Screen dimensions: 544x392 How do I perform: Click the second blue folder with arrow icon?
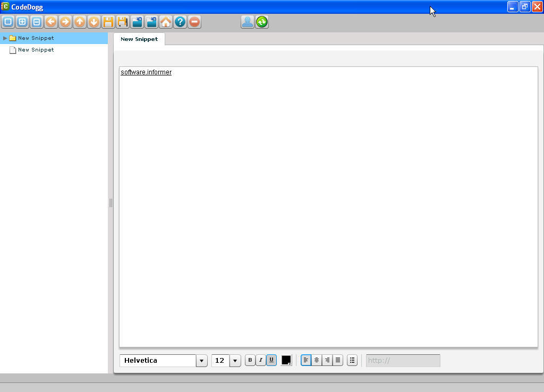point(151,22)
